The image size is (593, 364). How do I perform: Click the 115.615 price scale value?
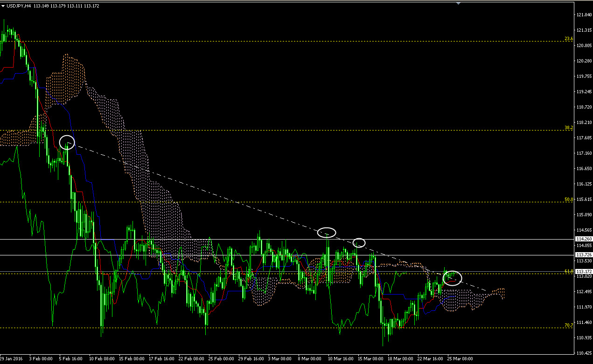584,199
